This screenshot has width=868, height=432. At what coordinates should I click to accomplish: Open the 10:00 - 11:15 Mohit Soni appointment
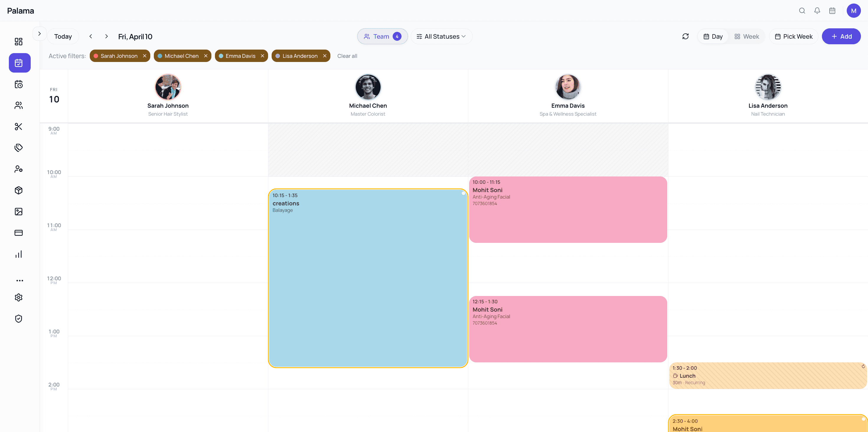(x=568, y=210)
